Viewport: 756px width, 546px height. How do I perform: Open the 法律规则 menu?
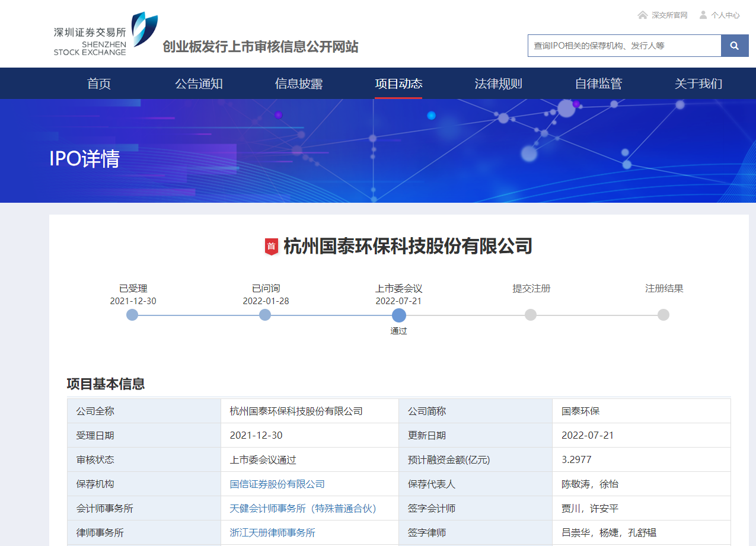click(499, 84)
